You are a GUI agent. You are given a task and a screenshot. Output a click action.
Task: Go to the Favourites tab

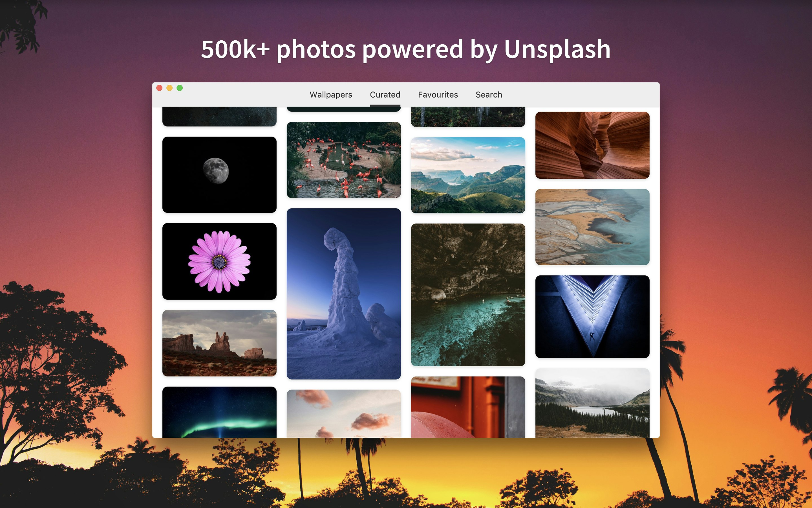tap(438, 95)
